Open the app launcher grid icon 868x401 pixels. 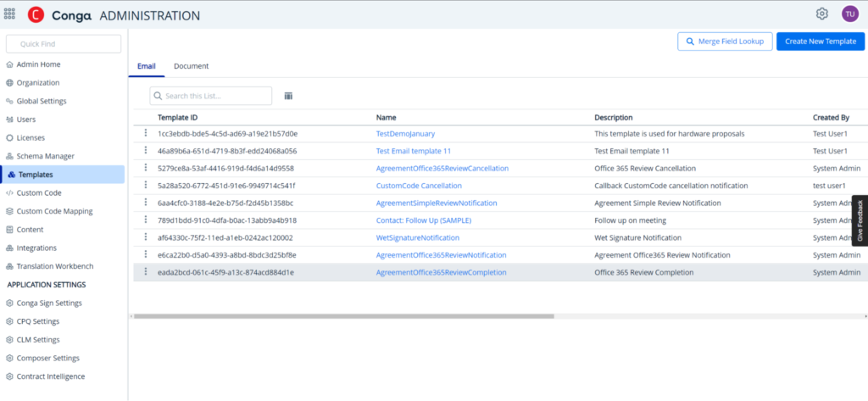pos(9,14)
